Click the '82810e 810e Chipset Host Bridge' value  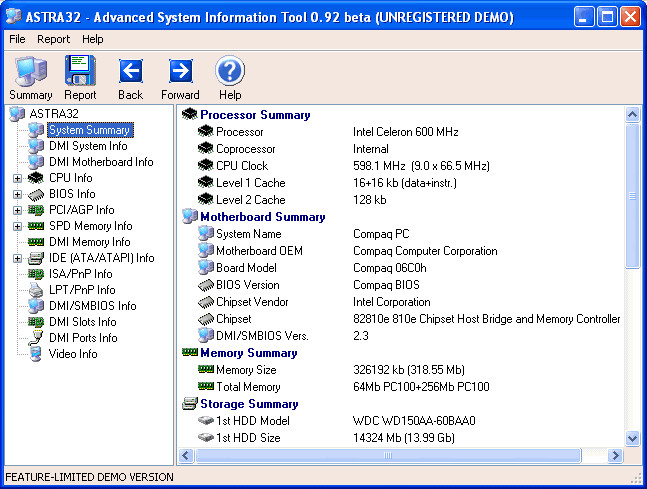[x=486, y=319]
